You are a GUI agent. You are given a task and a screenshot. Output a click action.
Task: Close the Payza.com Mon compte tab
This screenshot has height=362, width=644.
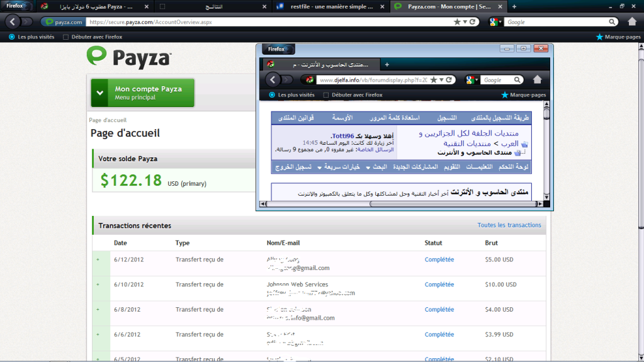click(500, 6)
